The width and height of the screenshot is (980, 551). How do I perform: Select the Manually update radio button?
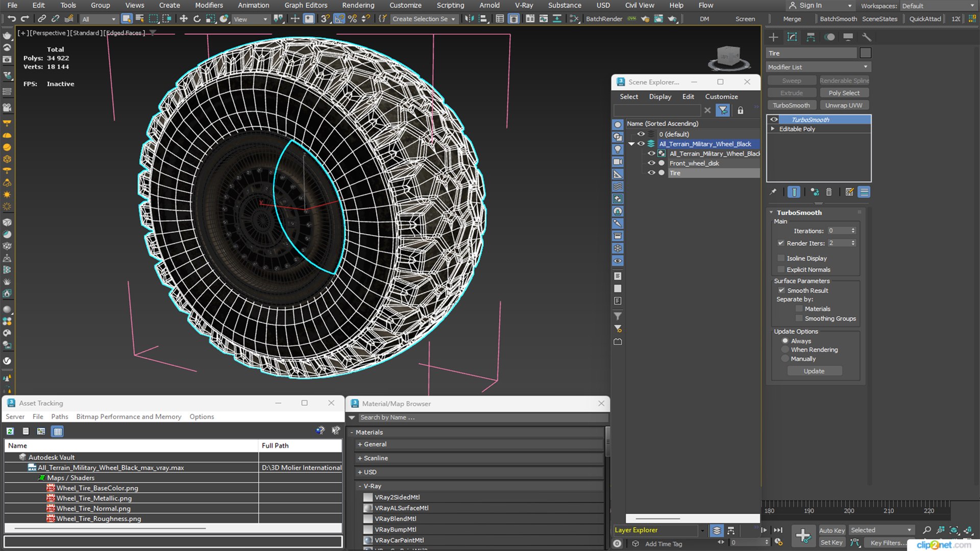785,359
